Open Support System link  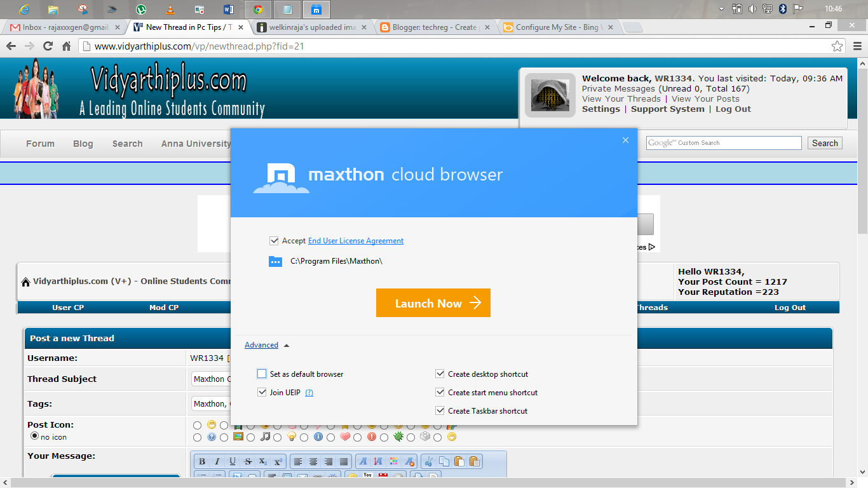[668, 109]
